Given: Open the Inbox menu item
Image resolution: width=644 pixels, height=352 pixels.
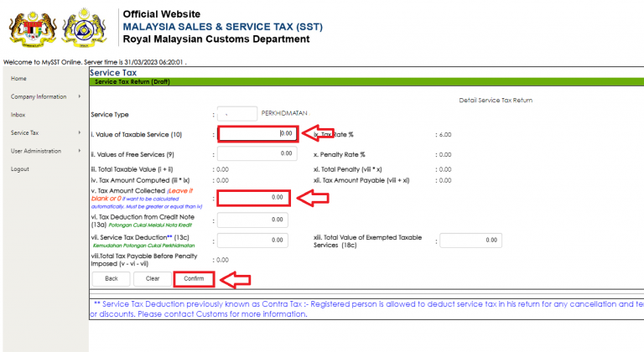Looking at the screenshot, I should (18, 115).
